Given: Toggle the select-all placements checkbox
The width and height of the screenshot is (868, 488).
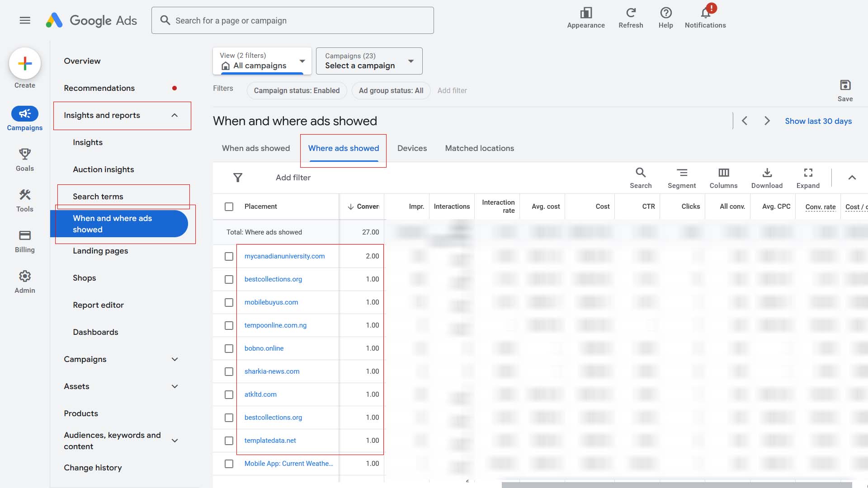Looking at the screenshot, I should (x=229, y=206).
